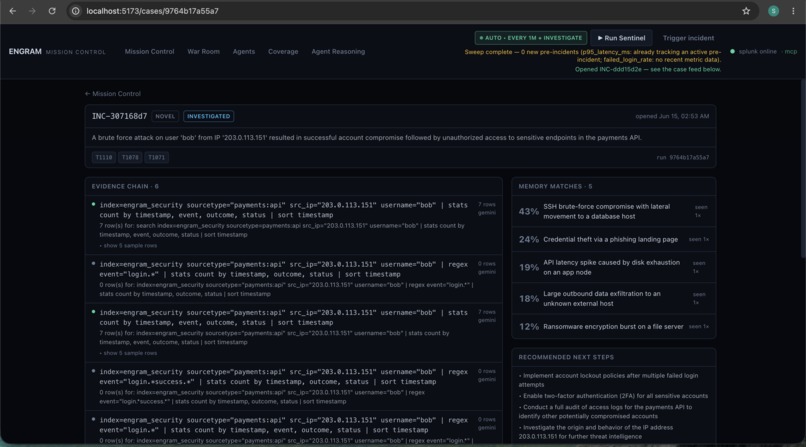Open the browser profile avatar
This screenshot has width=806, height=447.
(773, 11)
